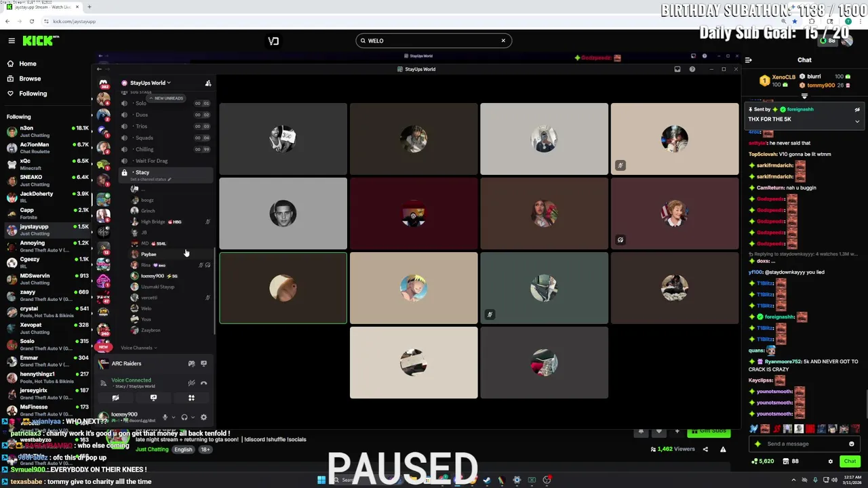Open headphone output dropdown arrow

tap(193, 418)
